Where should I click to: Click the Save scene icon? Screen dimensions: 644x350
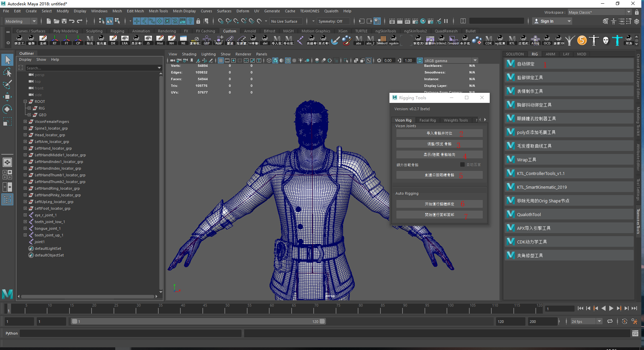pyautogui.click(x=64, y=21)
